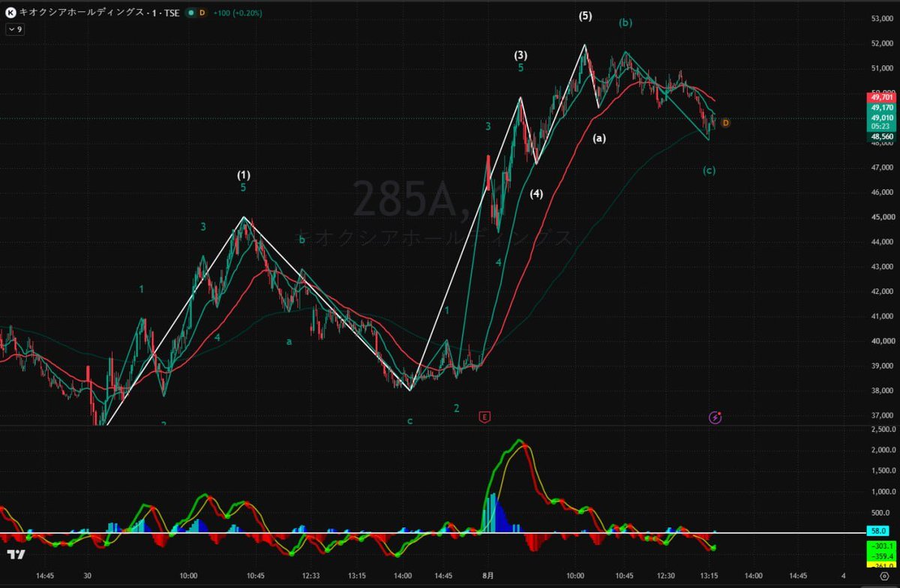This screenshot has height=588, width=900.
Task: Click the 13:15 label near the axis end
Action: (709, 576)
